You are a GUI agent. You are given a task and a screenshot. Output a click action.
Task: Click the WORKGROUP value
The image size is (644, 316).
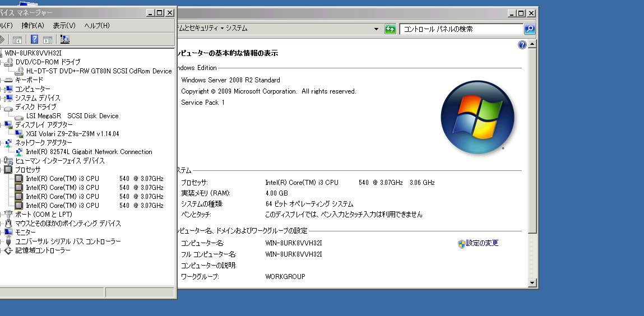pos(285,277)
